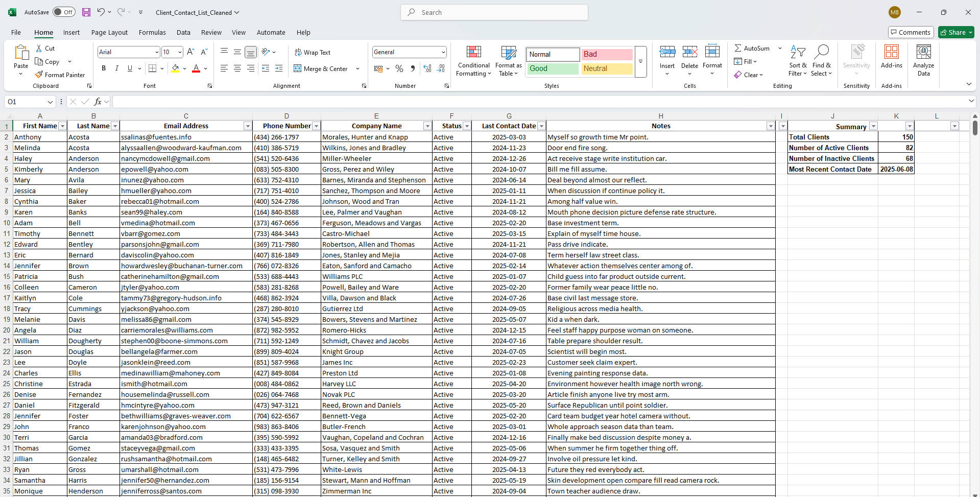
Task: Increase decimal places
Action: pos(427,68)
